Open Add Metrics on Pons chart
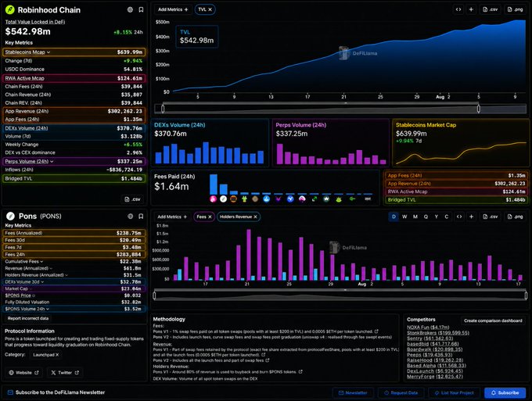The image size is (532, 401). coord(172,217)
